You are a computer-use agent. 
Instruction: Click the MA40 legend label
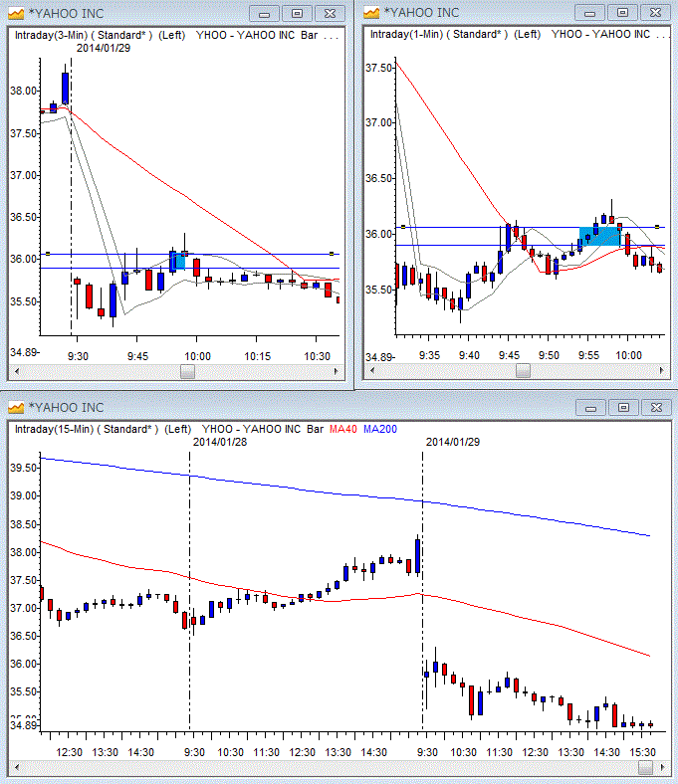coord(343,429)
